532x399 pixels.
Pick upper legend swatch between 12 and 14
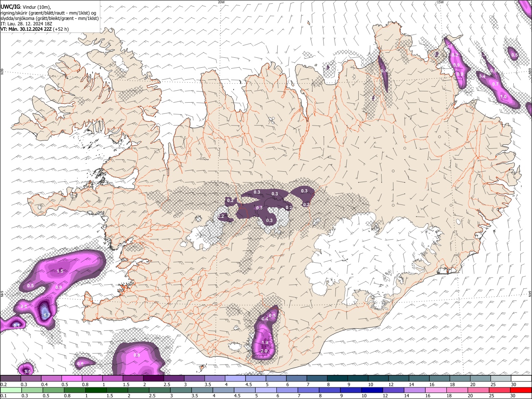[x=399, y=379]
